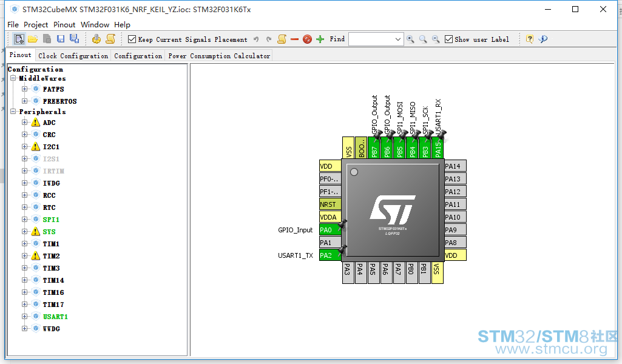This screenshot has width=622, height=364.
Task: Select the TIM14 peripheral tree item
Action: (x=53, y=280)
